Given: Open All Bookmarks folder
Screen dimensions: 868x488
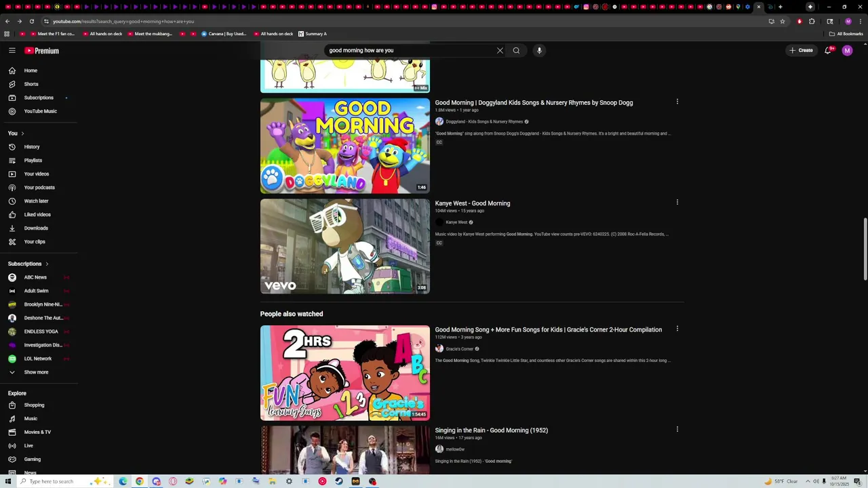Looking at the screenshot, I should 846,34.
